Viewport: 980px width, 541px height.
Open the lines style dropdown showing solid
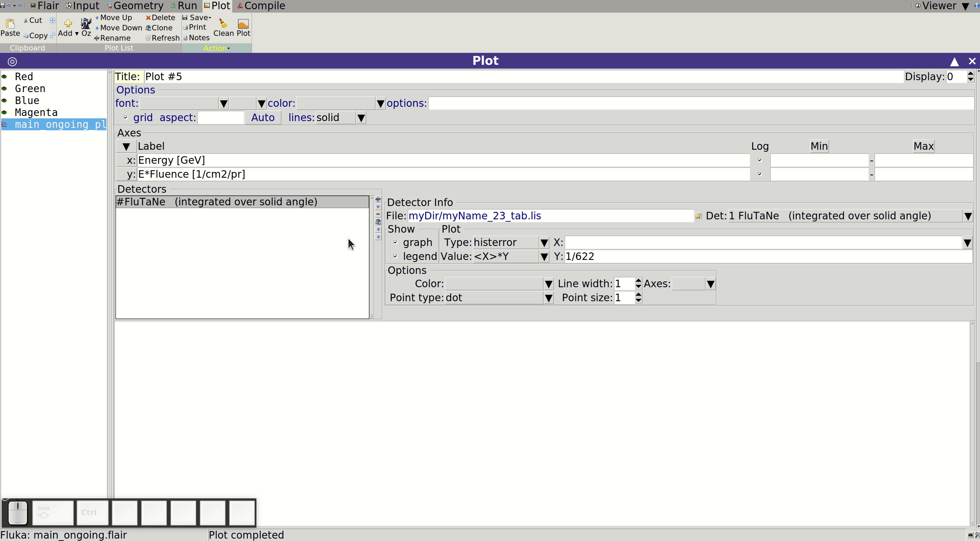pos(361,118)
